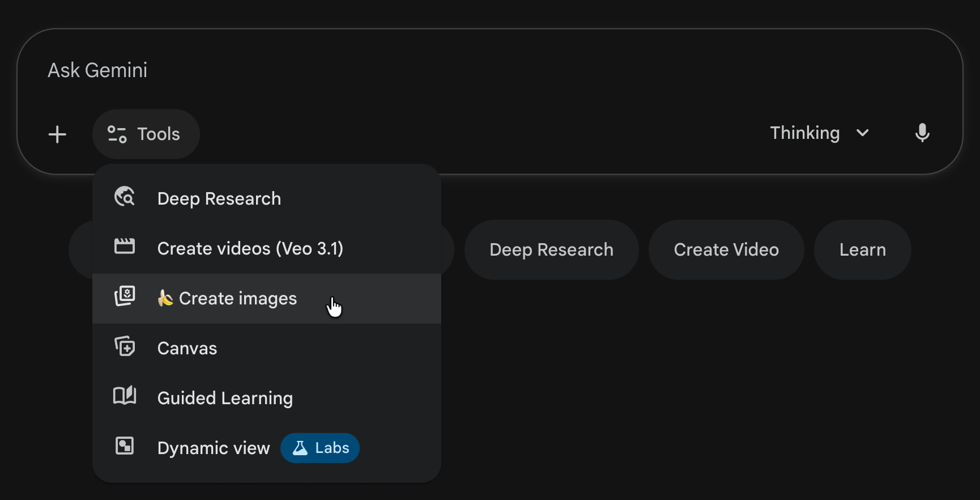Expand the Thinking model dropdown
Viewport: 980px width, 500px height.
pyautogui.click(x=819, y=133)
